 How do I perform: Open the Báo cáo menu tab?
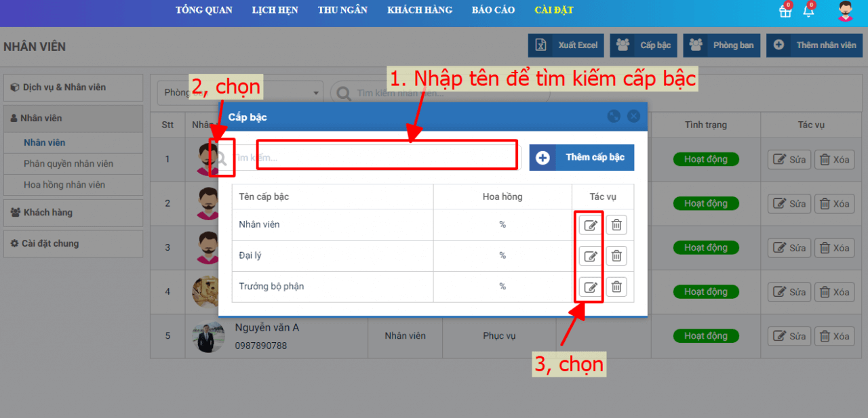(493, 10)
